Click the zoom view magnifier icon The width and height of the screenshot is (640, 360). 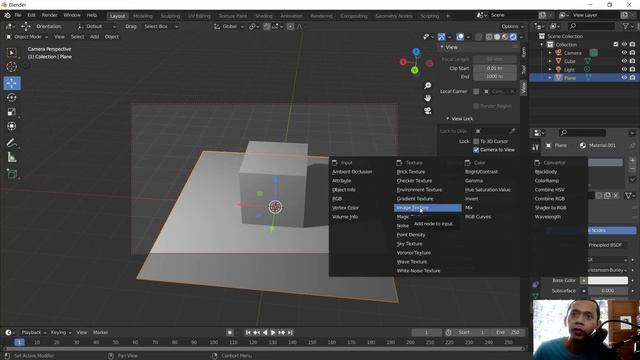click(x=427, y=85)
